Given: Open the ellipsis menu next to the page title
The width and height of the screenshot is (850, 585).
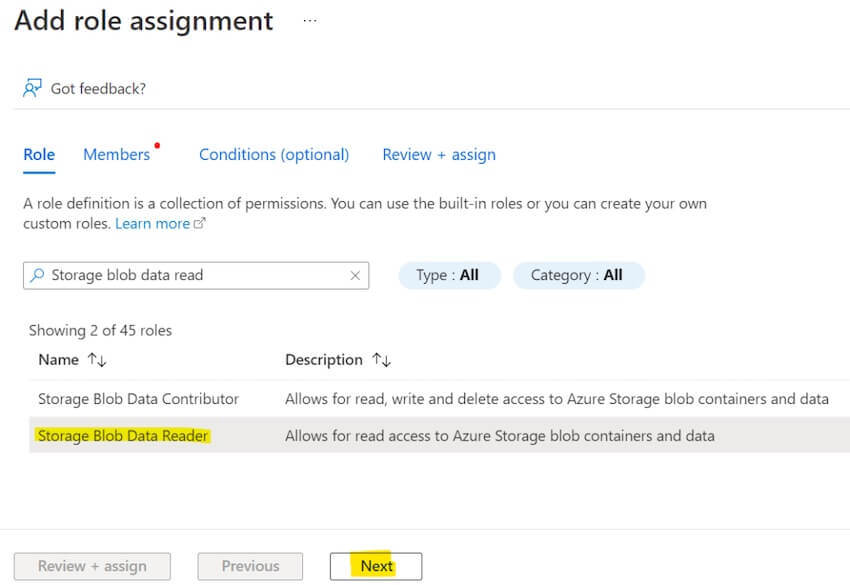Looking at the screenshot, I should (309, 20).
